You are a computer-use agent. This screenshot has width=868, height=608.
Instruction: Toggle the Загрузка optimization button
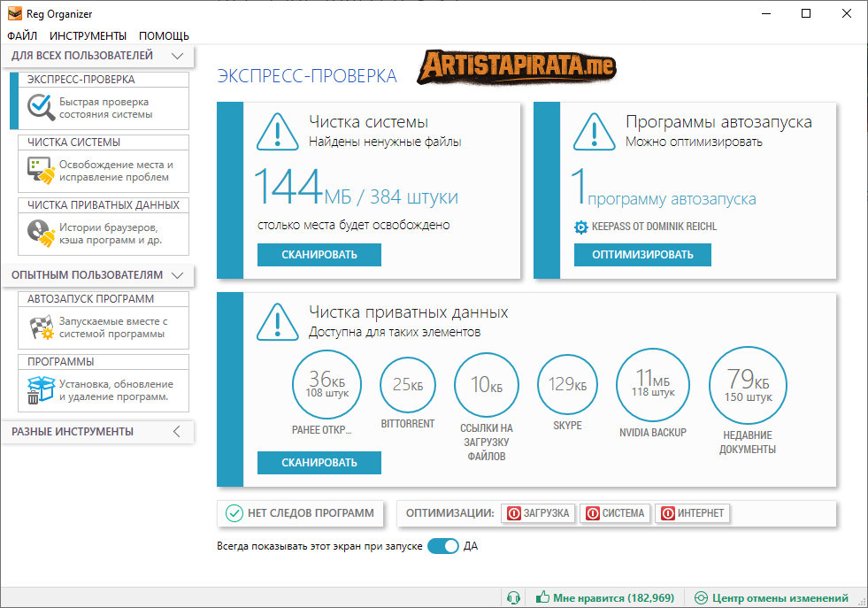click(539, 513)
